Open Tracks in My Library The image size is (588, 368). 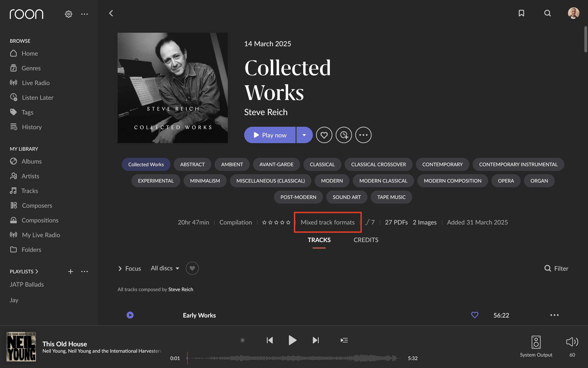point(24,191)
